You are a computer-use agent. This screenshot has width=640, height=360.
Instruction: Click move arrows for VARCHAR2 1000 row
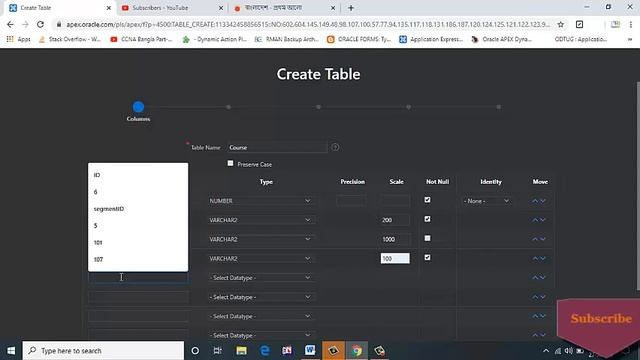pyautogui.click(x=539, y=239)
